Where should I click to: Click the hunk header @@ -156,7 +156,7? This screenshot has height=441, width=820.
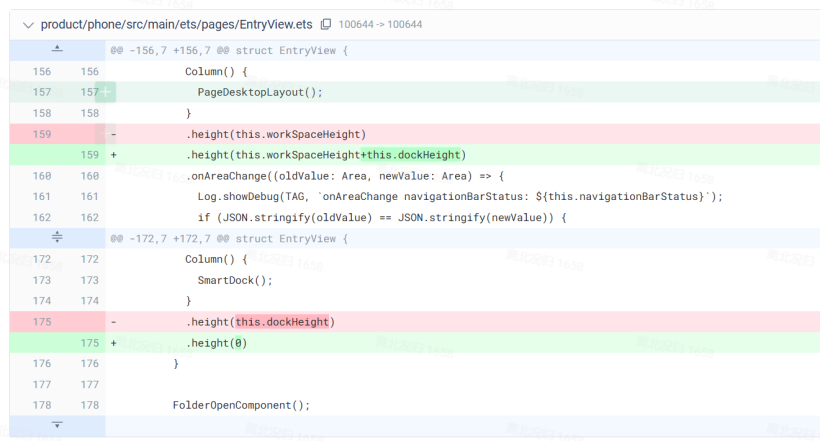click(229, 50)
